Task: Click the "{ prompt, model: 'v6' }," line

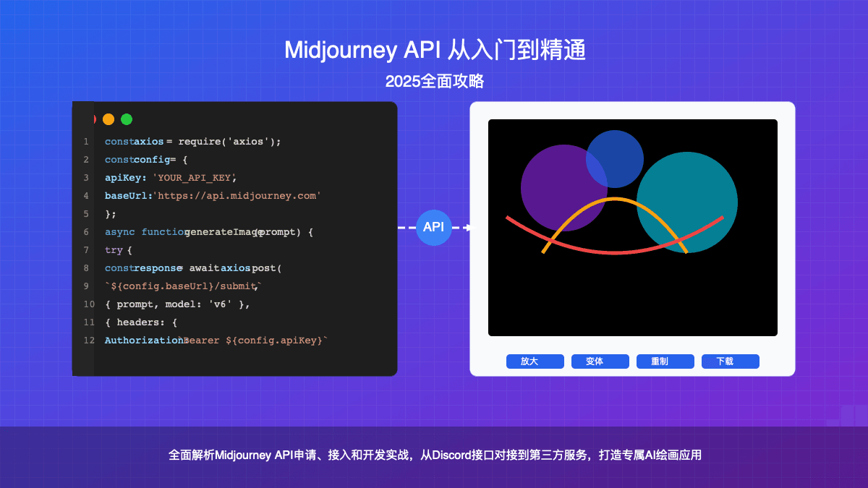Action: point(178,304)
